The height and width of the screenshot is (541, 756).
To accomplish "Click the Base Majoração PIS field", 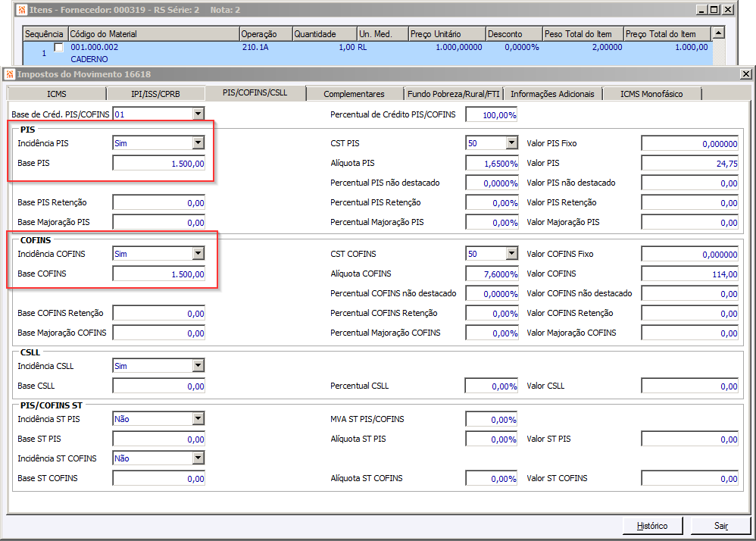I will click(158, 222).
